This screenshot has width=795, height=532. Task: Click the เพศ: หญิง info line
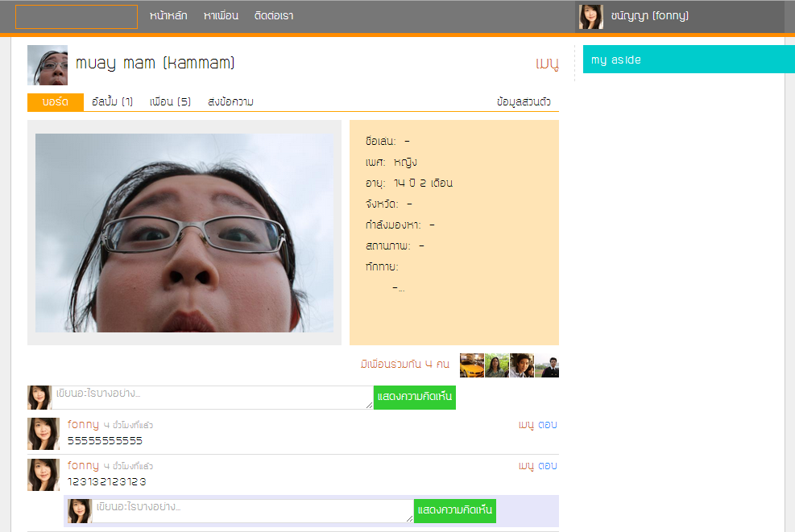391,162
